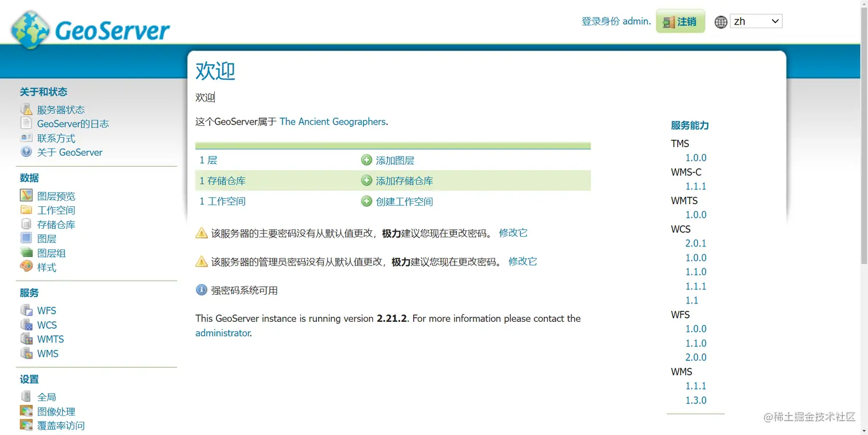Open 覆盖率访问 in the sidebar

[x=61, y=426]
